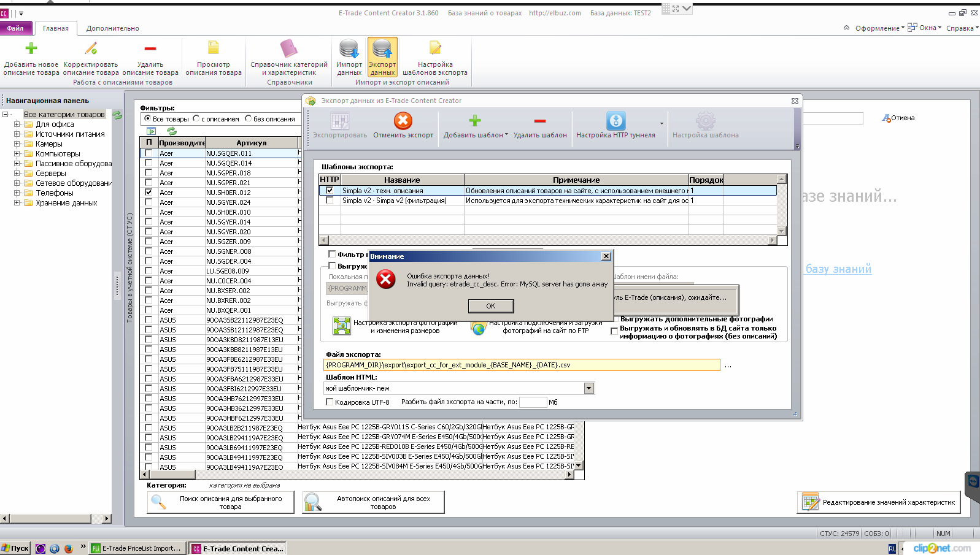
Task: Open the View product description icon
Action: pyautogui.click(x=214, y=48)
